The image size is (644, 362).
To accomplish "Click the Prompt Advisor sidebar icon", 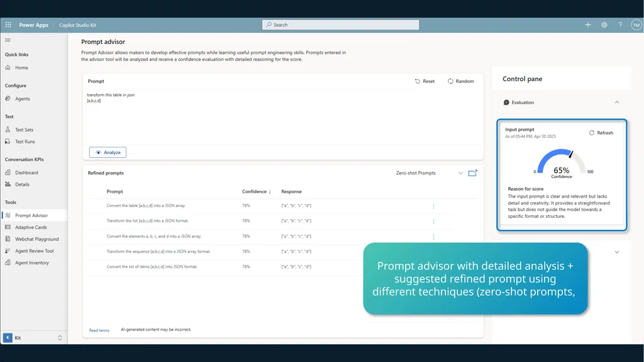I will (8, 215).
